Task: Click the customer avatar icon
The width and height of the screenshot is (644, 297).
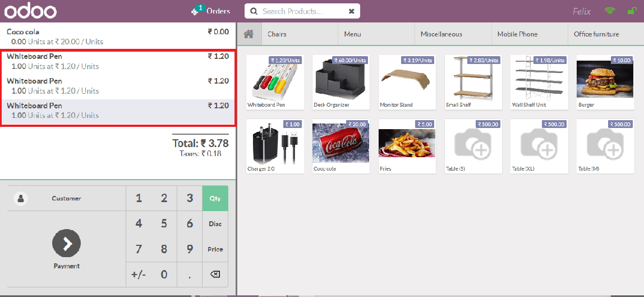Action: 21,198
